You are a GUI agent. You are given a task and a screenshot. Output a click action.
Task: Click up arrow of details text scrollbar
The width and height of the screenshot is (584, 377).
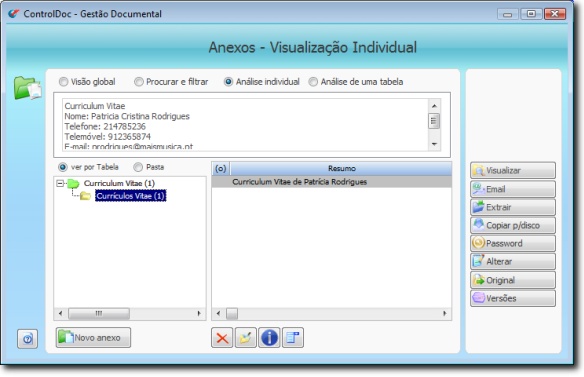pos(434,106)
